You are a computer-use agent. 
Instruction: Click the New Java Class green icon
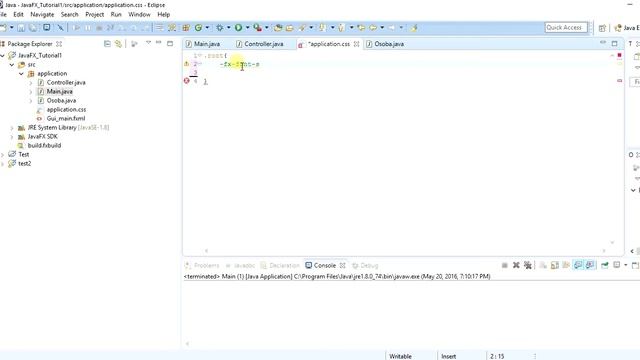198,28
